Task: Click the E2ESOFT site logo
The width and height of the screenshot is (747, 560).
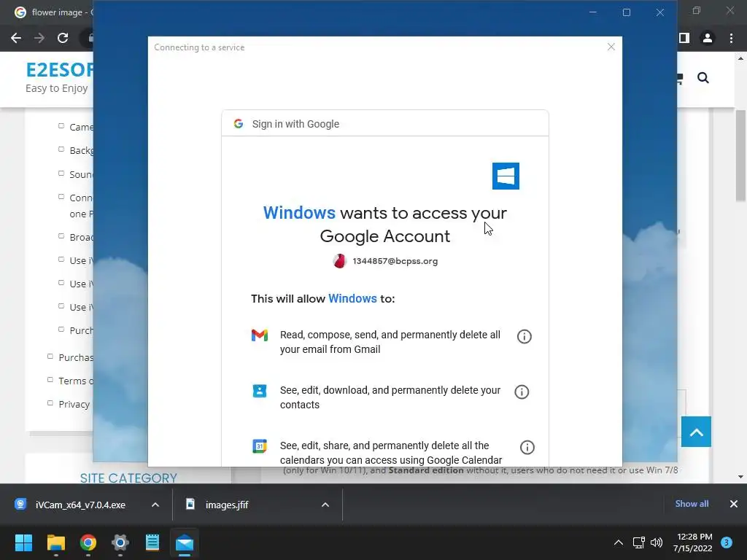Action: pos(60,70)
